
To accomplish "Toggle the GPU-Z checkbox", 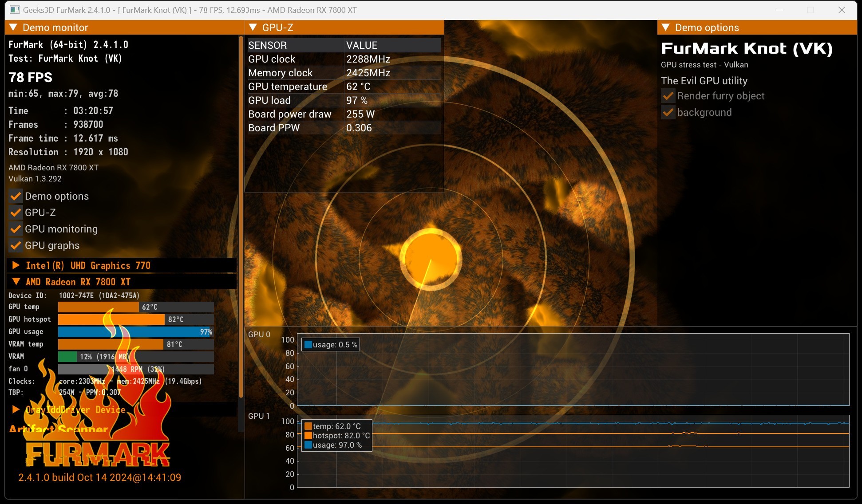I will (x=16, y=213).
